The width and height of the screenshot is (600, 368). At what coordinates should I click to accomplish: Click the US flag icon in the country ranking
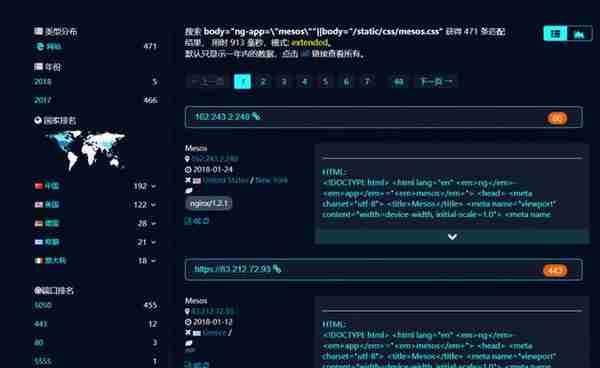point(39,205)
